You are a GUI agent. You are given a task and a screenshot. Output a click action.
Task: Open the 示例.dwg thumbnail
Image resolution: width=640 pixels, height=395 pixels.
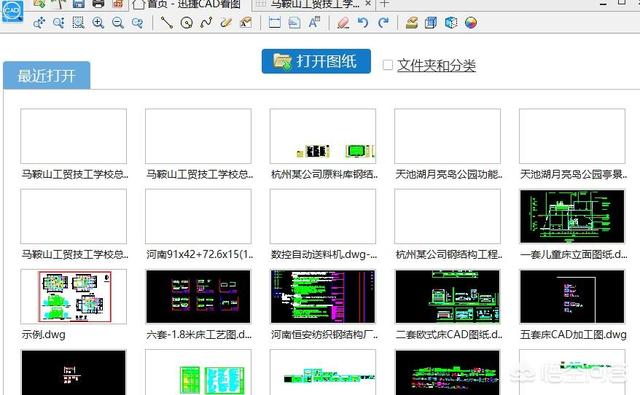73,297
